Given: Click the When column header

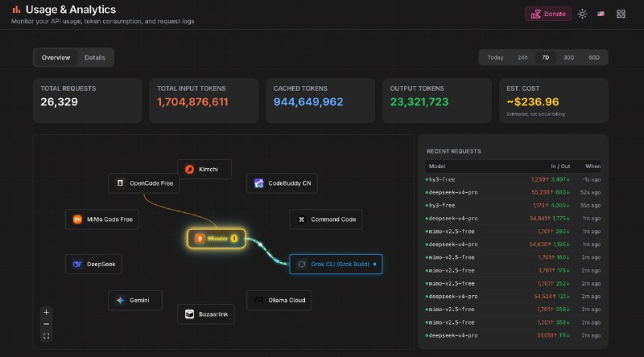Looking at the screenshot, I should click(x=592, y=166).
